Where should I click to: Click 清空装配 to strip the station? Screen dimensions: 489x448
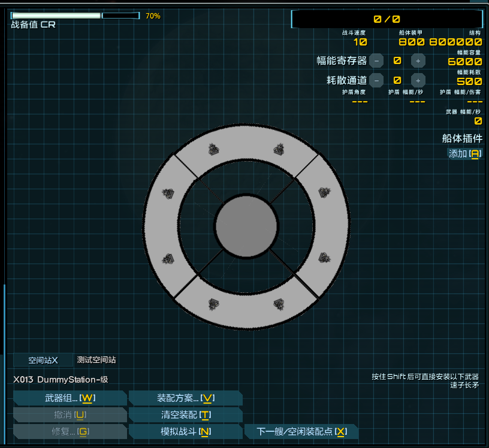[186, 414]
